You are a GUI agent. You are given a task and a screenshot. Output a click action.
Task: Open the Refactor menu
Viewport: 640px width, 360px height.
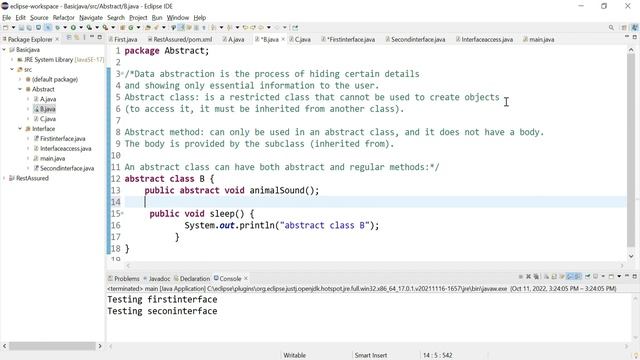click(x=64, y=18)
